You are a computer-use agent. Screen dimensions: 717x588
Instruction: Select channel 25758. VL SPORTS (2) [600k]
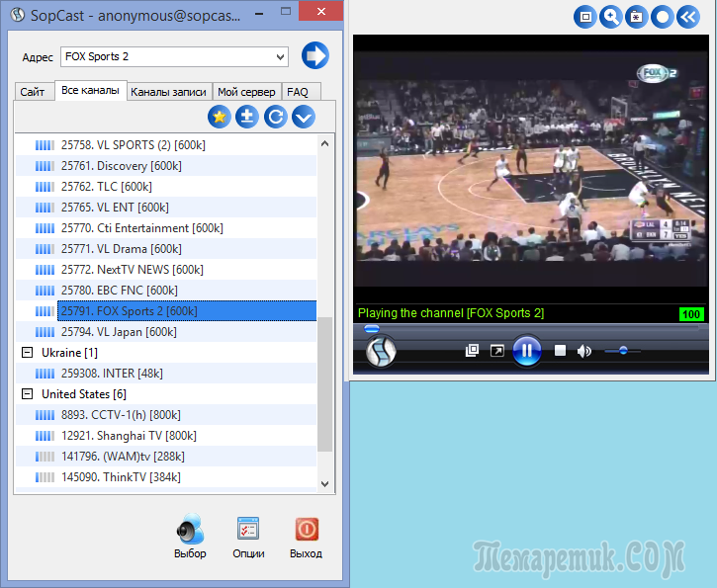(x=166, y=145)
